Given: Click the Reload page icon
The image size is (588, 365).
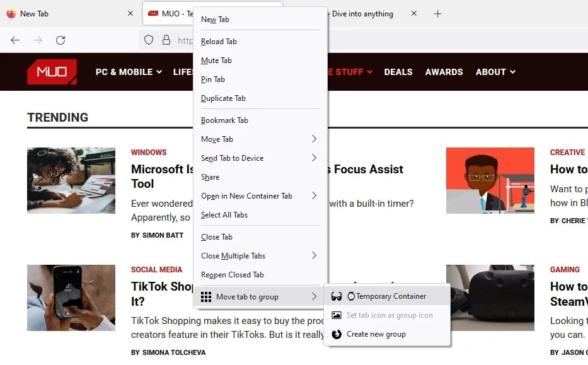Looking at the screenshot, I should pos(61,40).
